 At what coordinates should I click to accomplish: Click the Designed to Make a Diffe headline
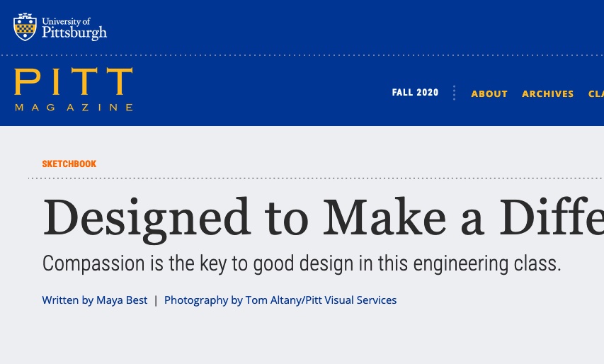(x=323, y=219)
